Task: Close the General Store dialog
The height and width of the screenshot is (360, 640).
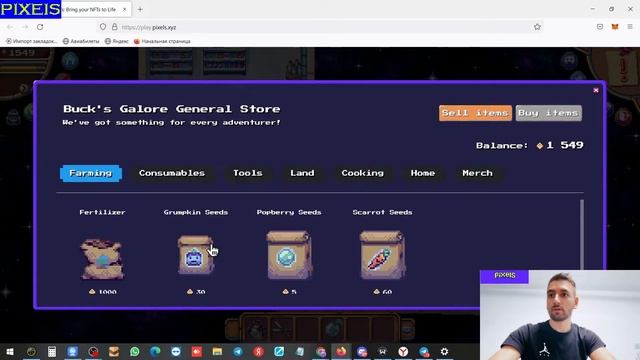Action: tap(596, 90)
